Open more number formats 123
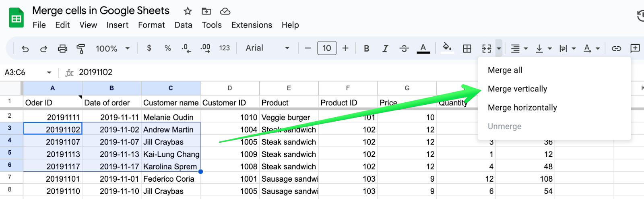 coord(225,48)
